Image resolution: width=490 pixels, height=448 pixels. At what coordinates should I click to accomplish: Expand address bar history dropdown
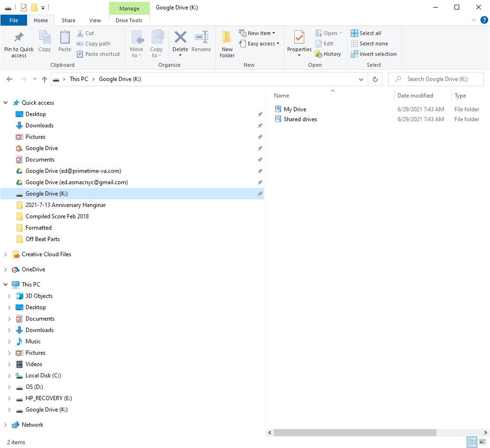(361, 79)
